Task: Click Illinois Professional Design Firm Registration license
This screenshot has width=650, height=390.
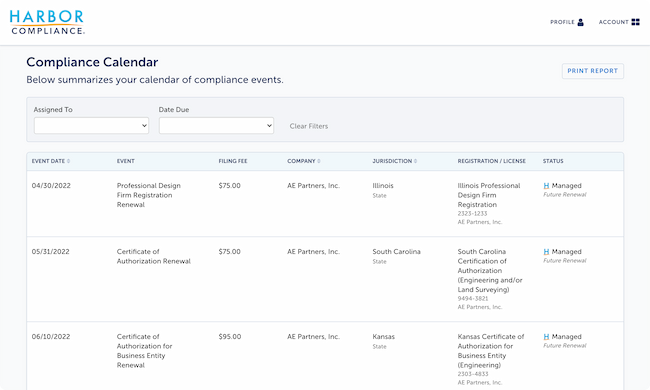Action: (489, 195)
